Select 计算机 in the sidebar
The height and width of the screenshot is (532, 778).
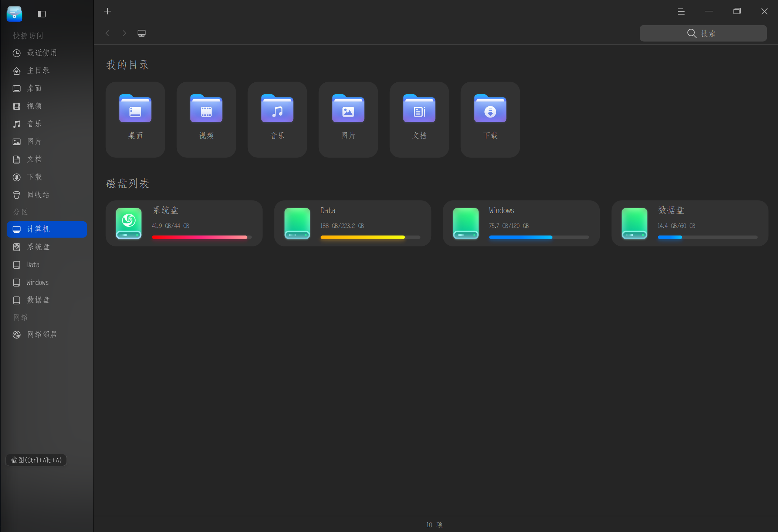click(47, 229)
